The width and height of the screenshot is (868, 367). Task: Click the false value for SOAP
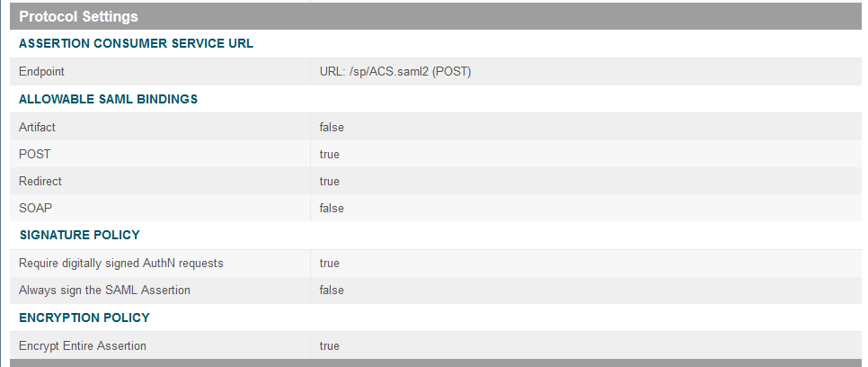tap(332, 209)
